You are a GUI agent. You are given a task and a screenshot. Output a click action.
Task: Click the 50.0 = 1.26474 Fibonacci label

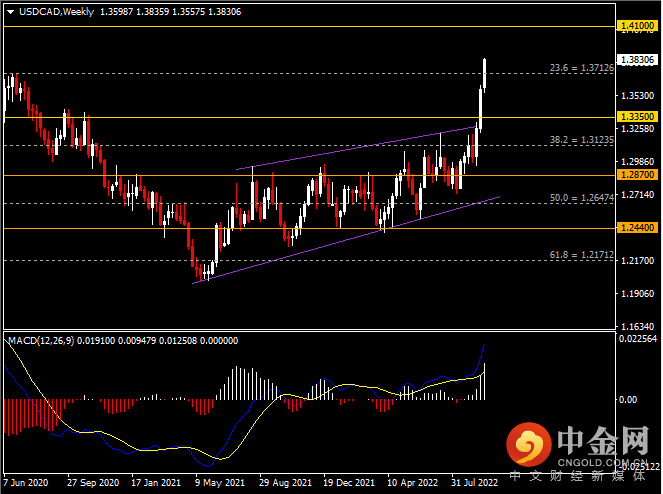coord(581,198)
